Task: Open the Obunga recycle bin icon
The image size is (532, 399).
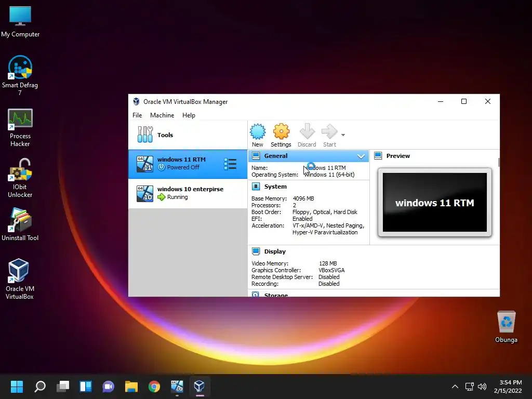Action: point(506,327)
